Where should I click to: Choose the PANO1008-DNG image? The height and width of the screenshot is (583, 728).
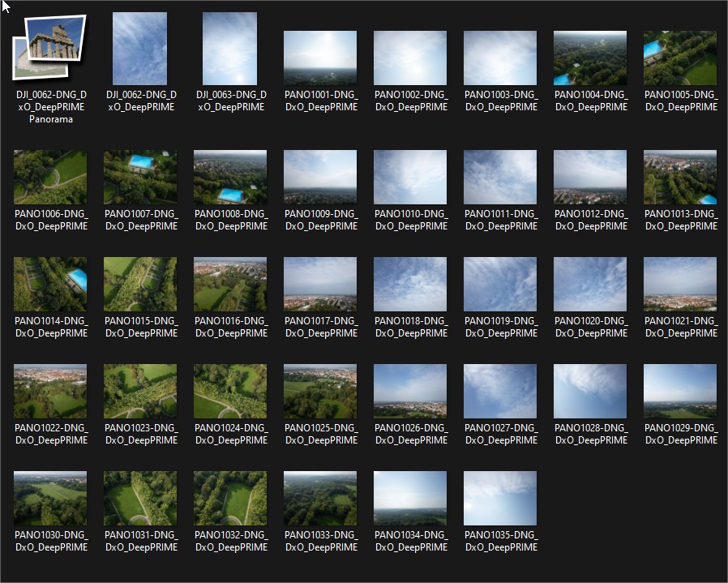(230, 177)
